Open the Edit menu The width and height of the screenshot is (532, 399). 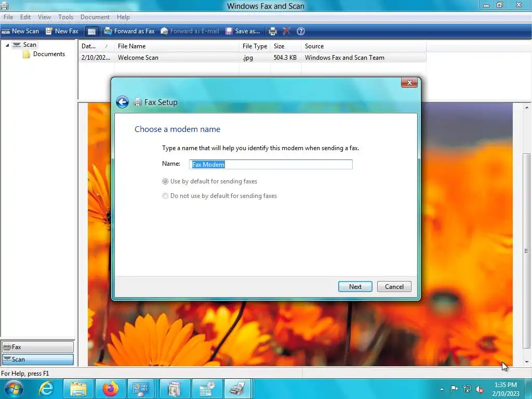tap(25, 17)
